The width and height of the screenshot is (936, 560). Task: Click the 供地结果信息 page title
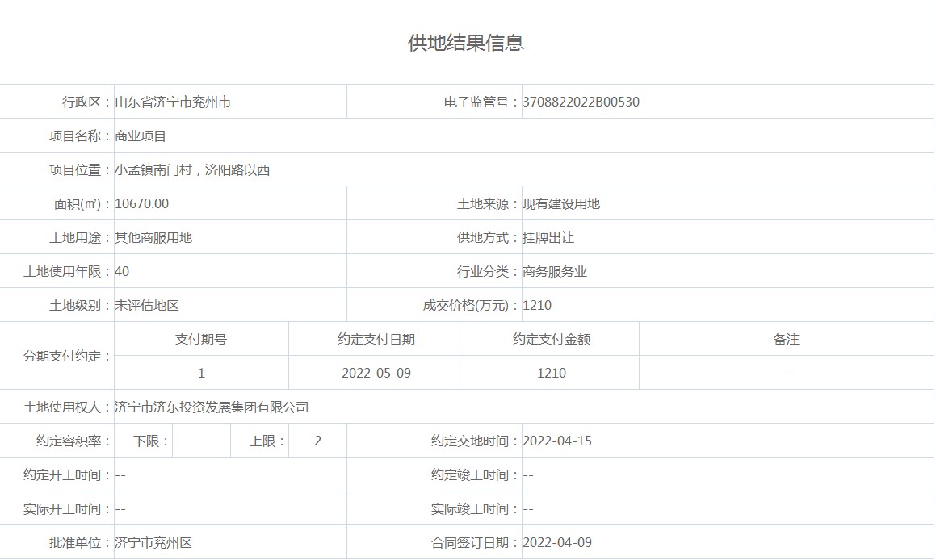(x=466, y=43)
